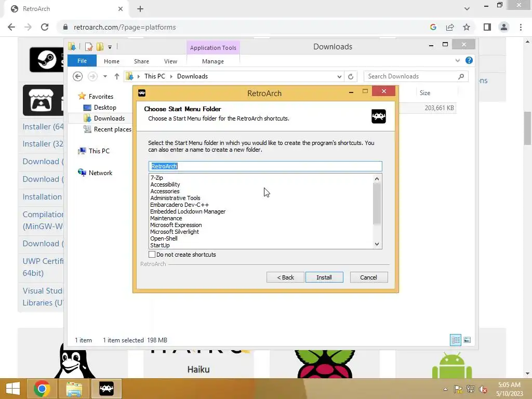Open View ribbon tab in Explorer
The image size is (532, 399).
pyautogui.click(x=170, y=61)
